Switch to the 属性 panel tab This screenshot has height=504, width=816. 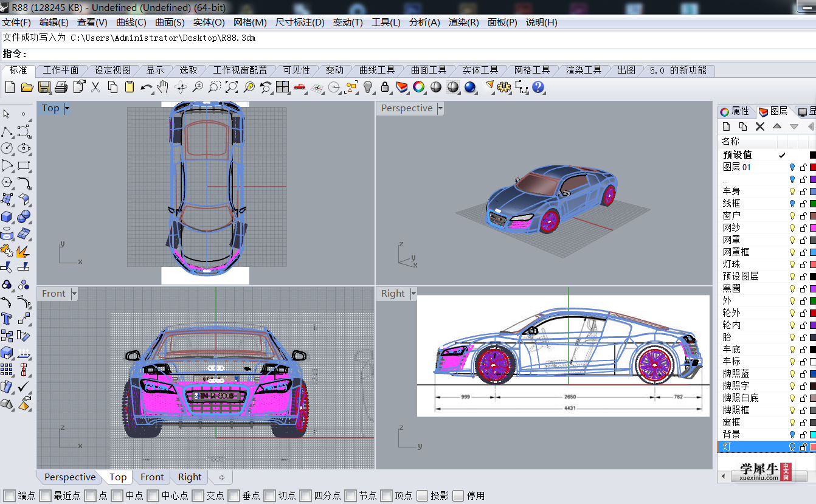736,111
